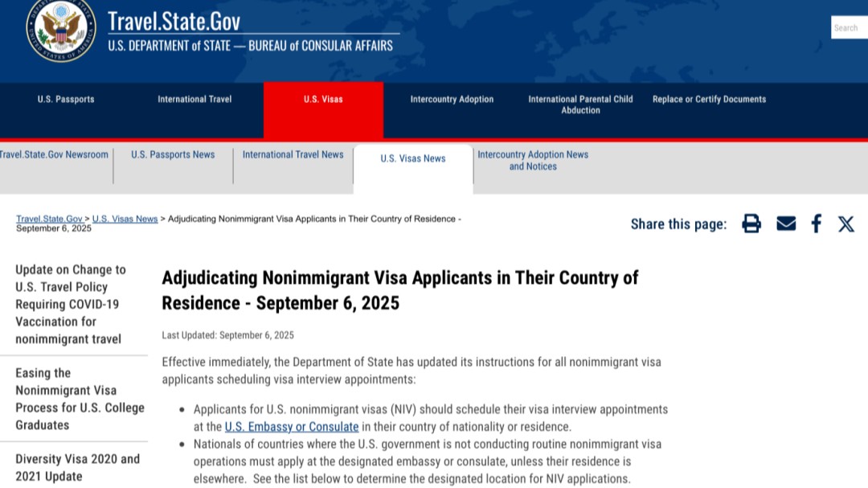Image resolution: width=868 pixels, height=488 pixels.
Task: Share this page on Facebook
Action: pos(816,223)
